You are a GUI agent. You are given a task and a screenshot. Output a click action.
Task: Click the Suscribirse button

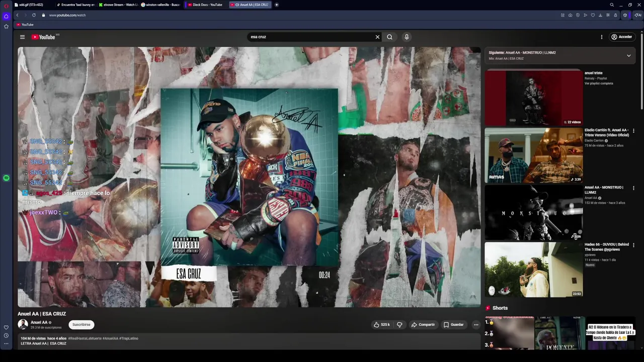click(81, 324)
